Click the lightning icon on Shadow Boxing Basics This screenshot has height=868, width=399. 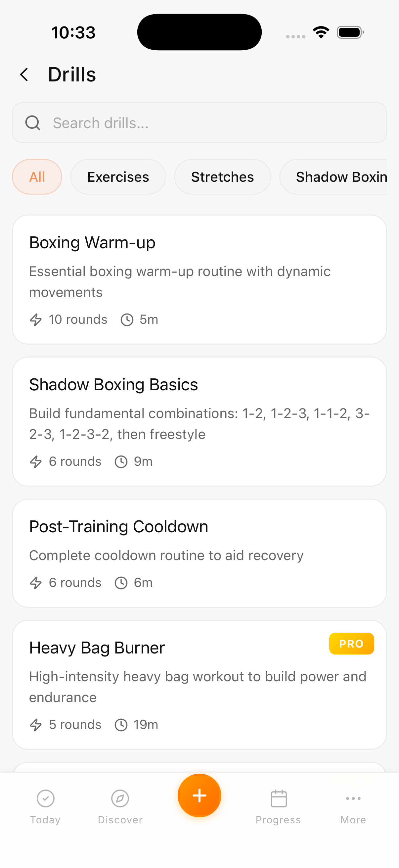(x=36, y=461)
